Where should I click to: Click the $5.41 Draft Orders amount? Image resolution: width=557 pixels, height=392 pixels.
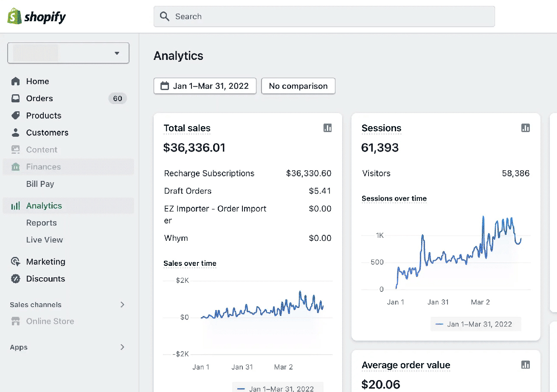[320, 191]
